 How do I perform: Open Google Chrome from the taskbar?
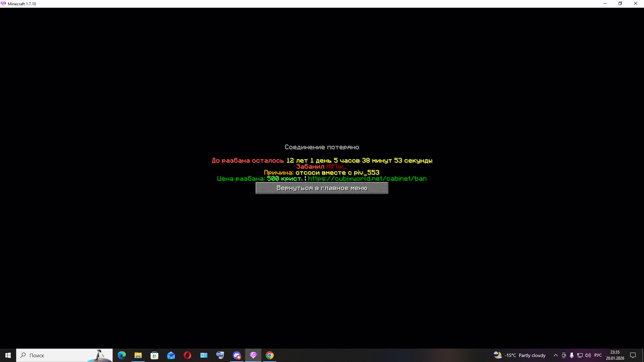(270, 355)
